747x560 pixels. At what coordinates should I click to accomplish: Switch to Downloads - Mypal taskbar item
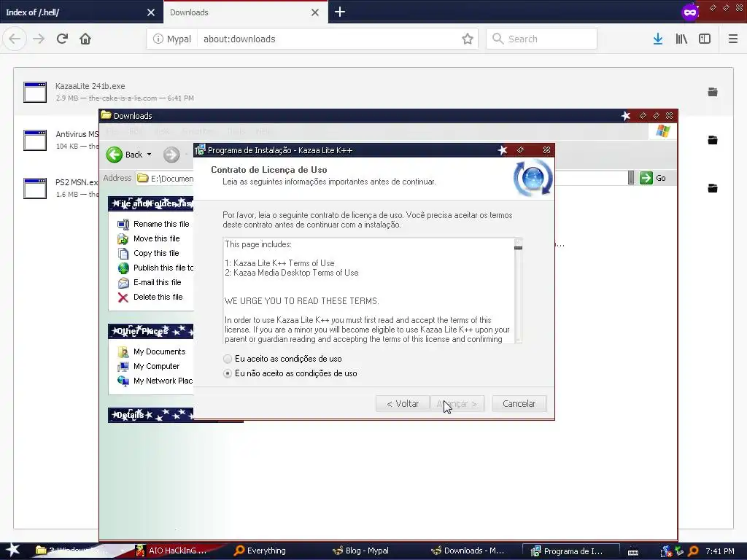tap(468, 551)
